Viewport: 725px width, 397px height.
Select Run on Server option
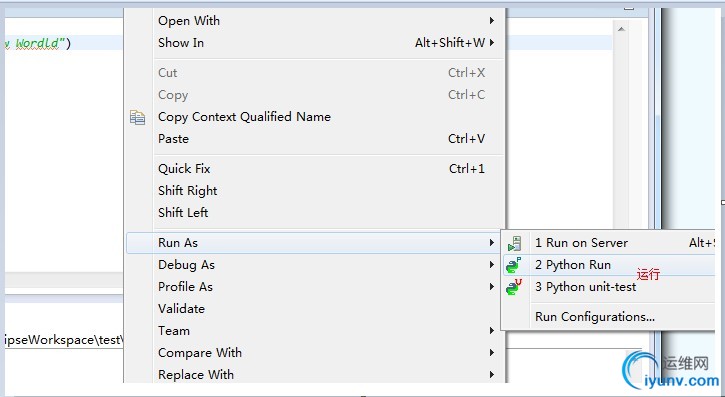(608, 243)
